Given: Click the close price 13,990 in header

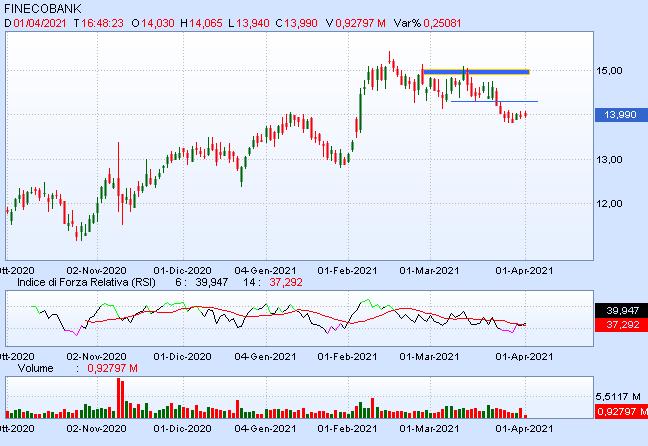Looking at the screenshot, I should 301,23.
